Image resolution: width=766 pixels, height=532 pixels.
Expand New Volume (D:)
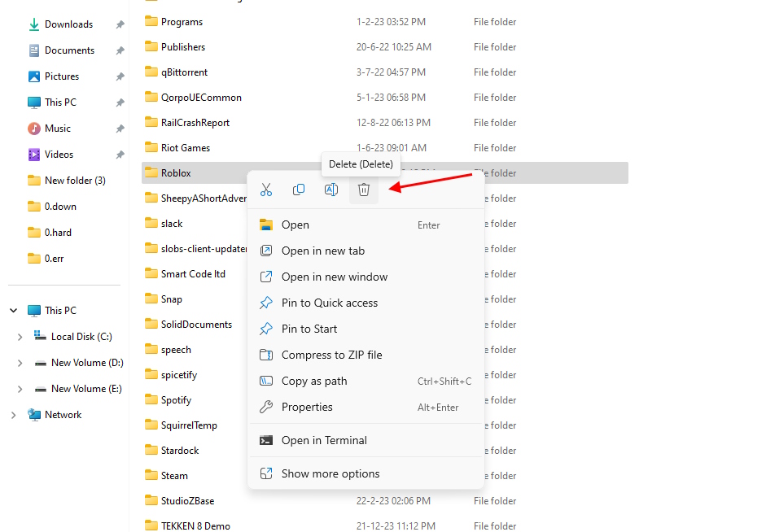[19, 362]
